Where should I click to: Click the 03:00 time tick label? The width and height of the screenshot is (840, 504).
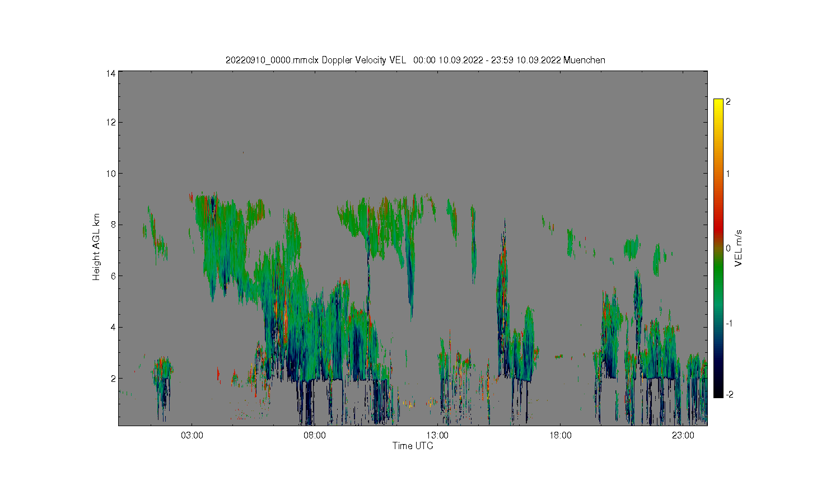click(x=192, y=435)
